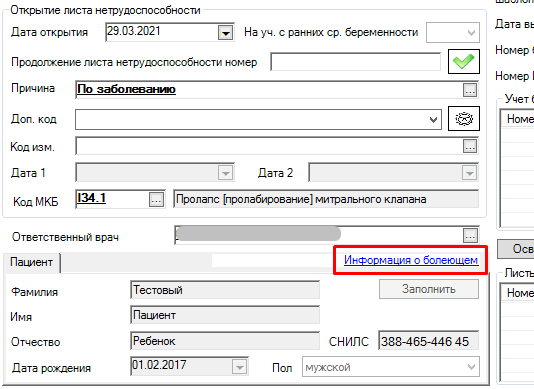Open the Причина ellipsis browse button

pos(470,90)
